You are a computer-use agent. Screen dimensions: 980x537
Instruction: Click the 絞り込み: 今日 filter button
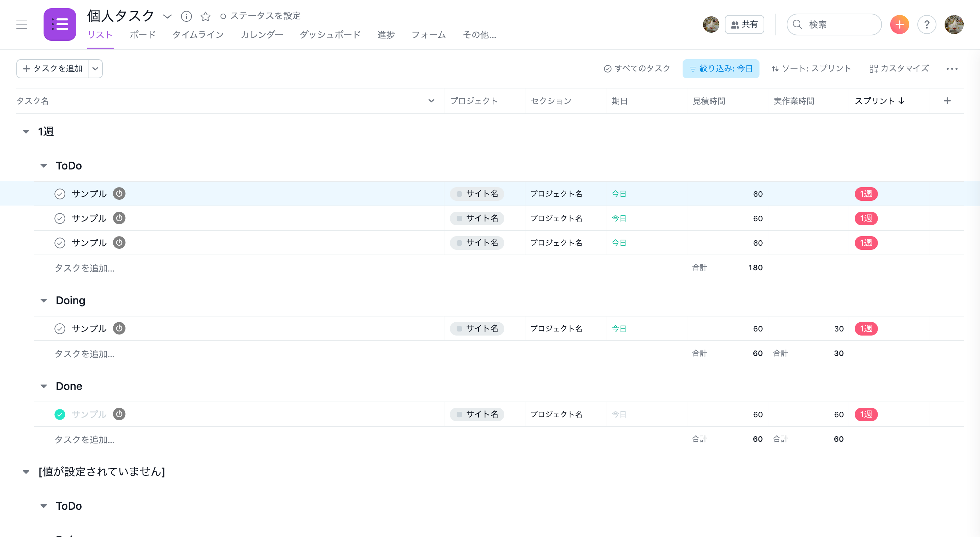[x=721, y=69]
